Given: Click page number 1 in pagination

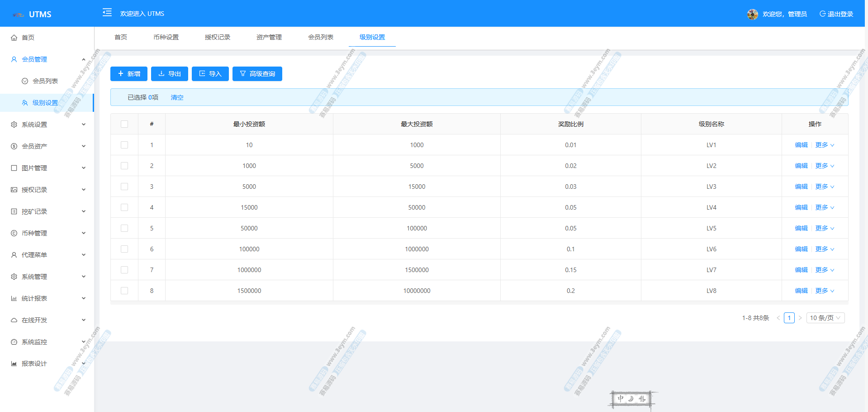Looking at the screenshot, I should tap(789, 318).
